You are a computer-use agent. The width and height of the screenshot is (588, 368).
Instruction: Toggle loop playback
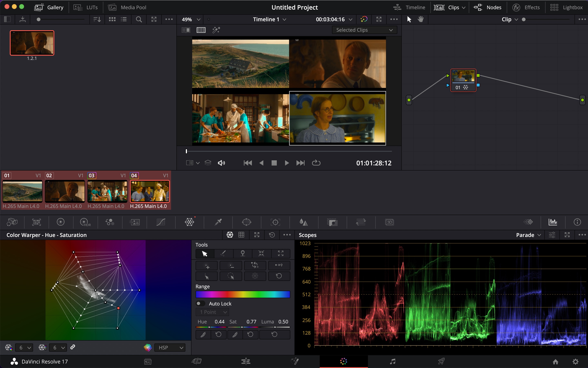[316, 163]
